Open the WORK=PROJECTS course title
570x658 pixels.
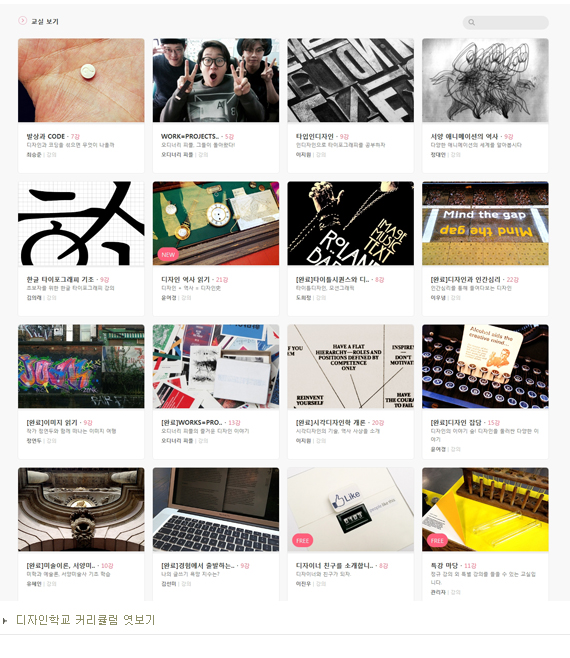pos(190,136)
